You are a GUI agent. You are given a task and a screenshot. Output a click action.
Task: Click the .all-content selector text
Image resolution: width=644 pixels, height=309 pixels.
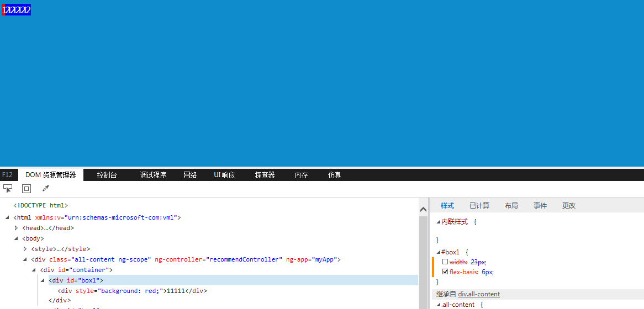click(458, 305)
